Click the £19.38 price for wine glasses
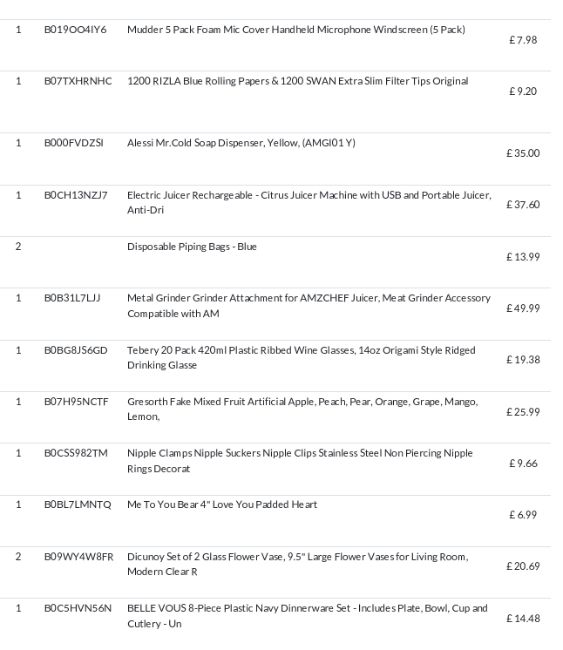 point(523,360)
